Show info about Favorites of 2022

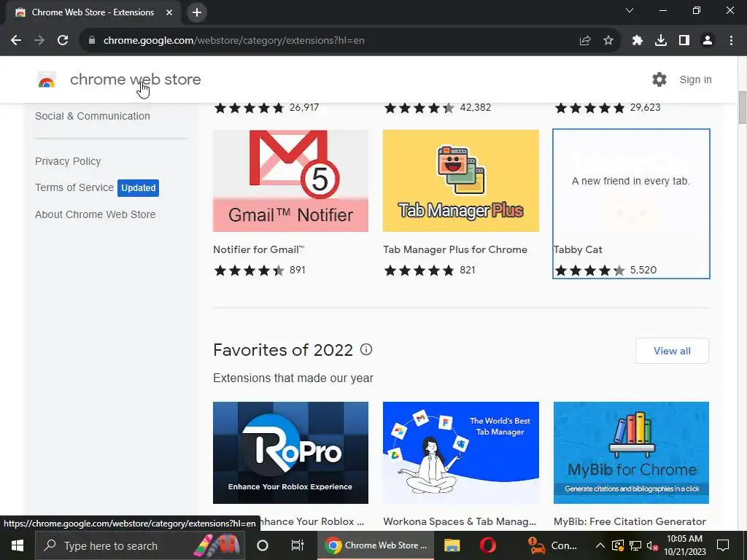366,349
